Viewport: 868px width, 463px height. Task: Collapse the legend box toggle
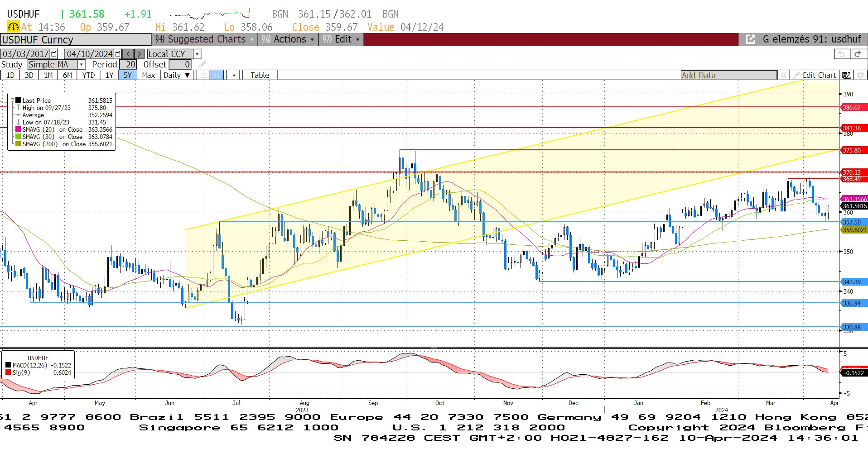point(12,100)
